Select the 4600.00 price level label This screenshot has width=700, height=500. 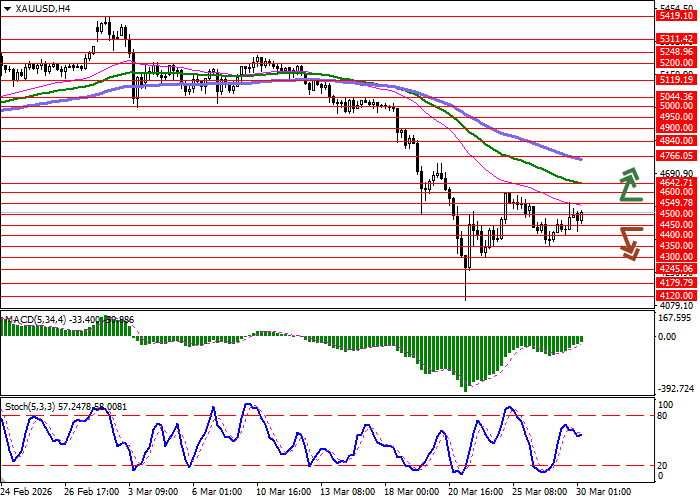[x=676, y=192]
